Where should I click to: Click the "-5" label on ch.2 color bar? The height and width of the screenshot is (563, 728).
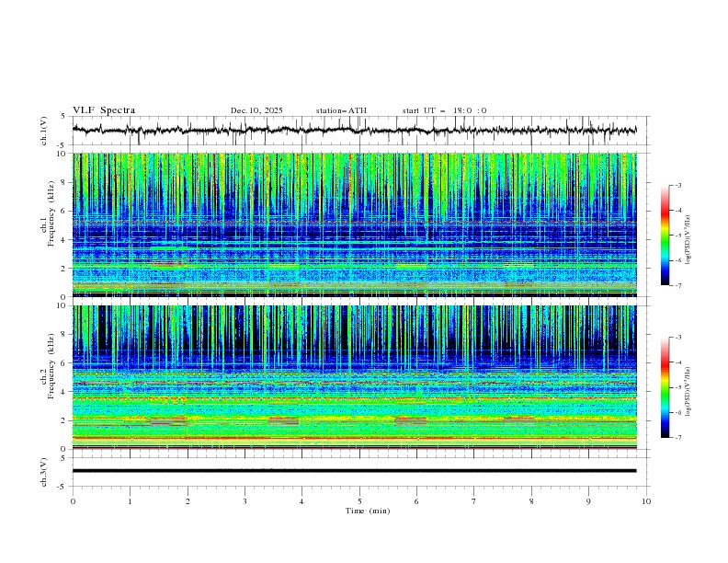coord(677,387)
